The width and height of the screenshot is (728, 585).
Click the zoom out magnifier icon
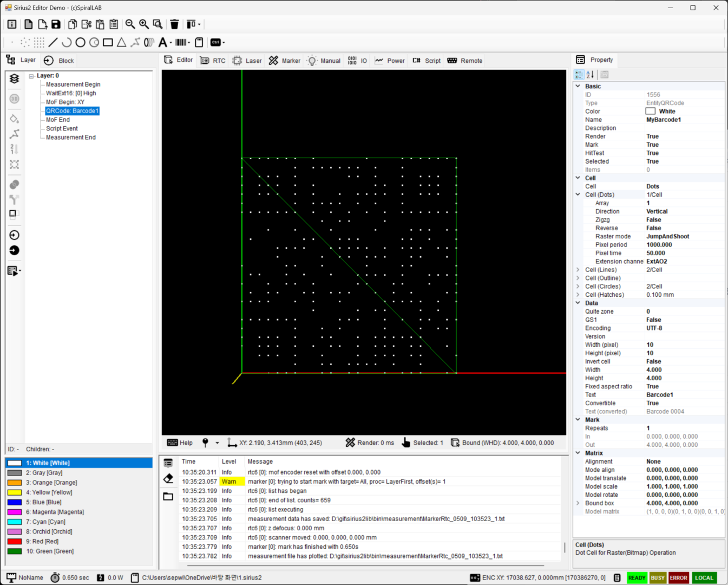[x=130, y=24]
